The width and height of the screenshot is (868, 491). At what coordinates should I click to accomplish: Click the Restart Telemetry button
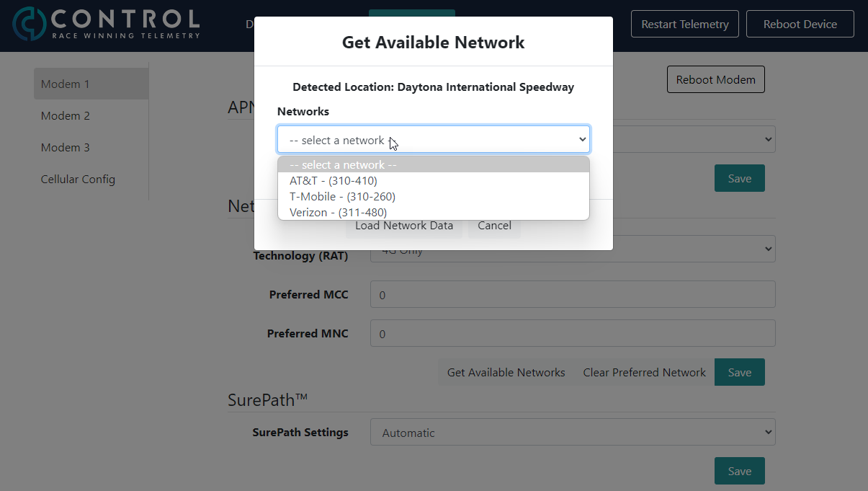tap(685, 24)
